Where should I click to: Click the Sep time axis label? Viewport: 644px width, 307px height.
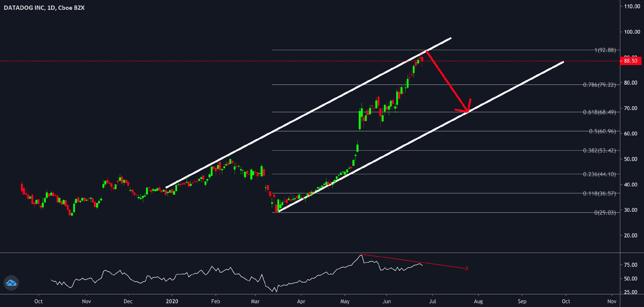tap(522, 301)
